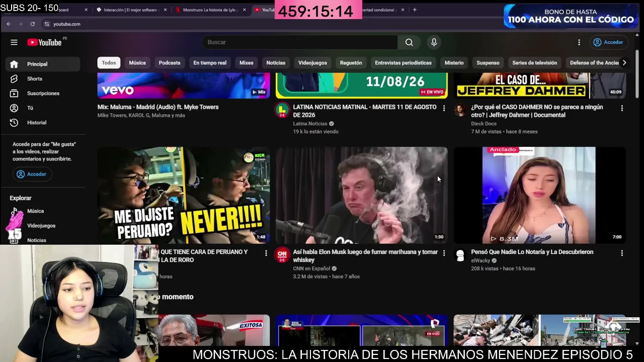This screenshot has height=362, width=644.
Task: Close the Interacción browser tab
Action: coord(164,10)
